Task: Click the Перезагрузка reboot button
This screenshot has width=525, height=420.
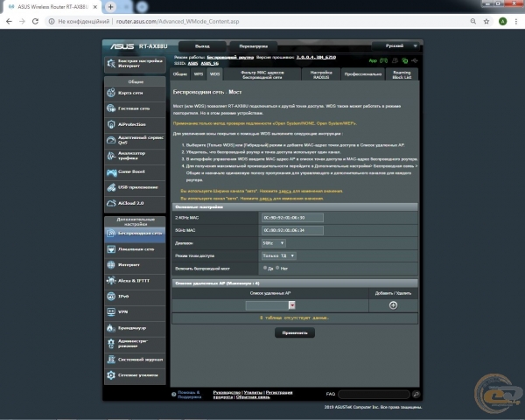Action: [x=254, y=46]
